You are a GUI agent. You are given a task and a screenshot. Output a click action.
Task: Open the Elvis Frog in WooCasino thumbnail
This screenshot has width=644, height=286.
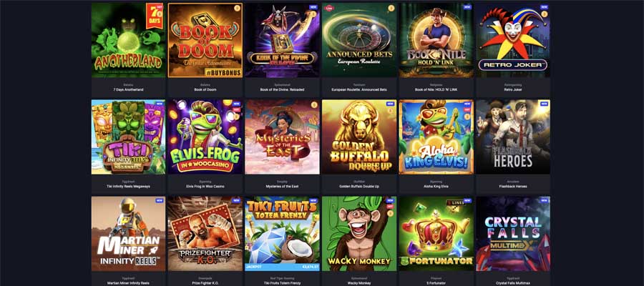pos(205,137)
